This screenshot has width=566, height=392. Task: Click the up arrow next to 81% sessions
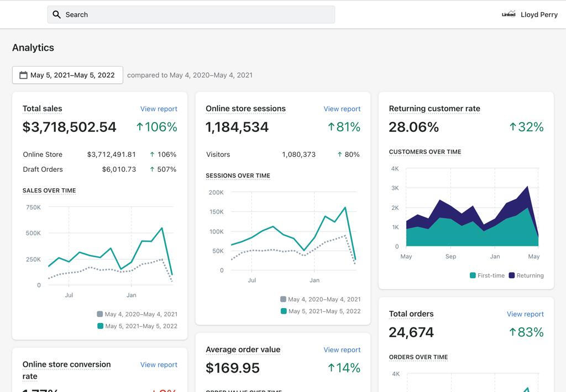pyautogui.click(x=331, y=127)
